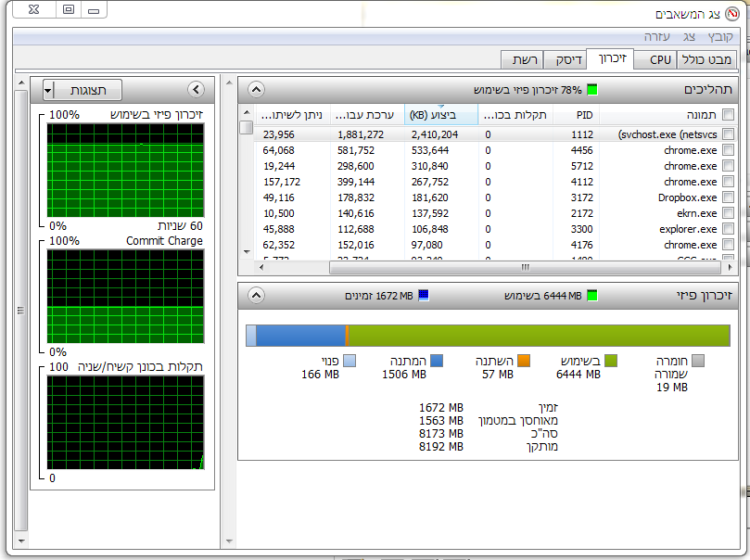This screenshot has width=750, height=560.
Task: Click the green in-use memory indicator in header
Action: coord(592,296)
